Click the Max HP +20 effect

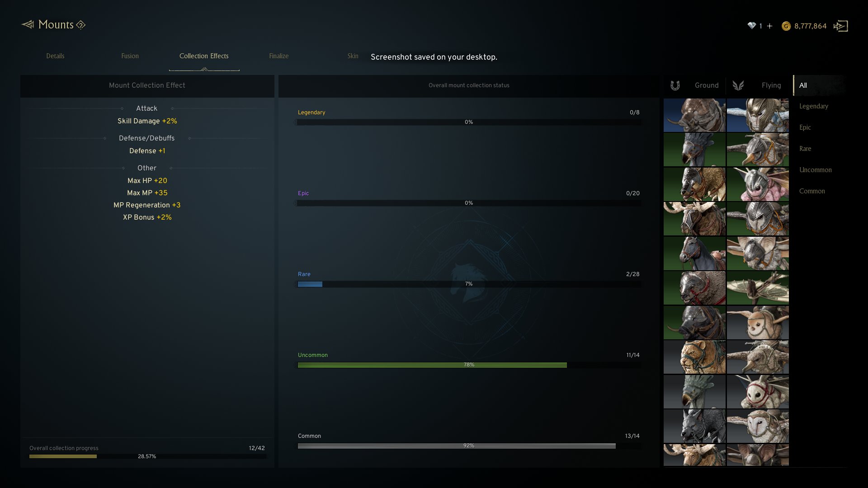click(x=147, y=181)
